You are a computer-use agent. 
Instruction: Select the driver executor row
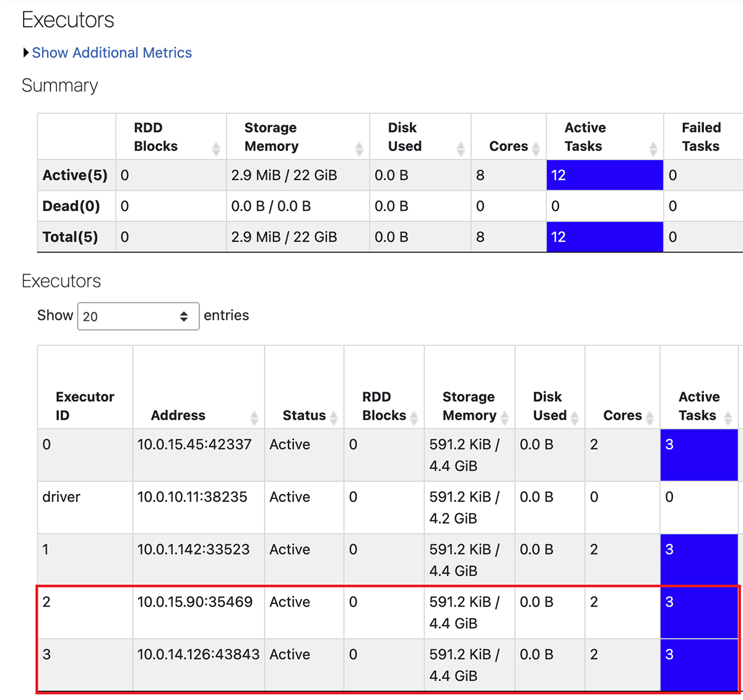click(61, 497)
